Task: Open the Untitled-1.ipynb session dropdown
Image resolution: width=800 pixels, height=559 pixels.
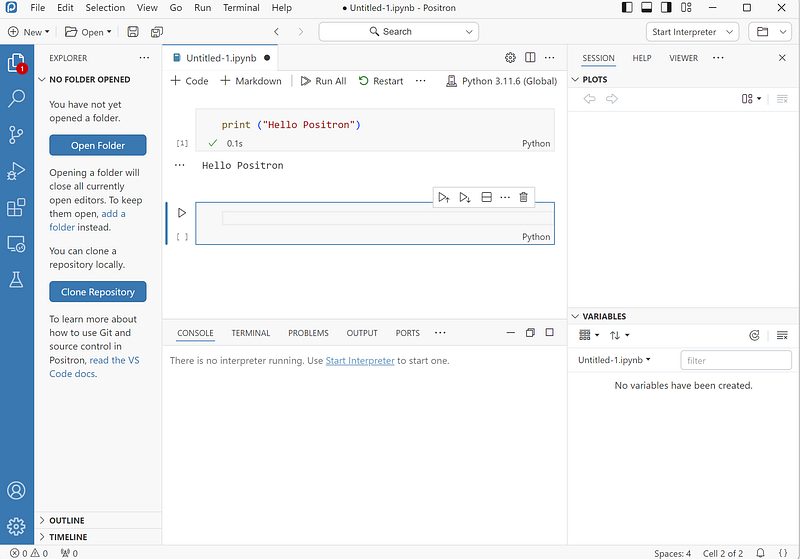Action: click(x=614, y=360)
